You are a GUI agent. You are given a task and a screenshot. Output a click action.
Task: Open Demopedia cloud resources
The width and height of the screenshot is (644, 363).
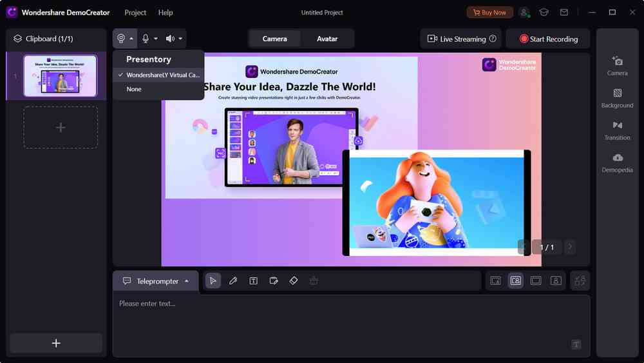click(618, 162)
